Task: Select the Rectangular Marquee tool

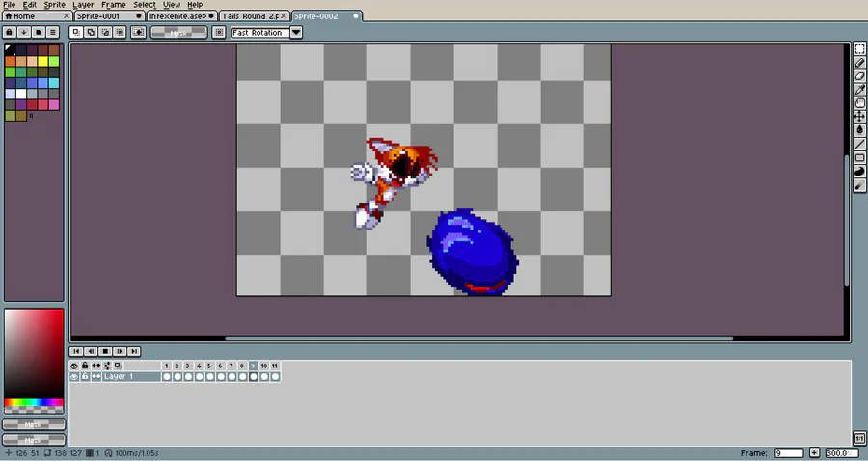Action: 859,48
